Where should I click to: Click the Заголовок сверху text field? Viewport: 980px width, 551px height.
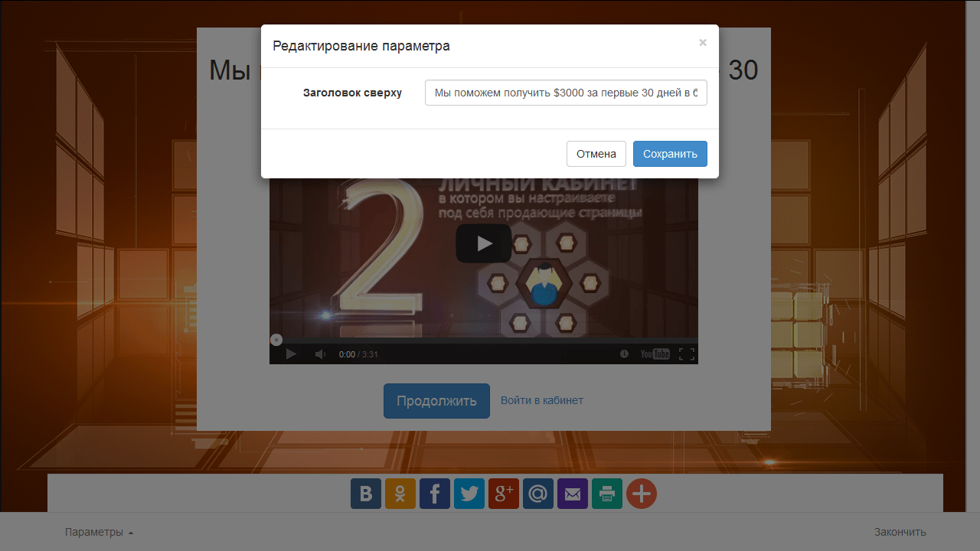(566, 93)
